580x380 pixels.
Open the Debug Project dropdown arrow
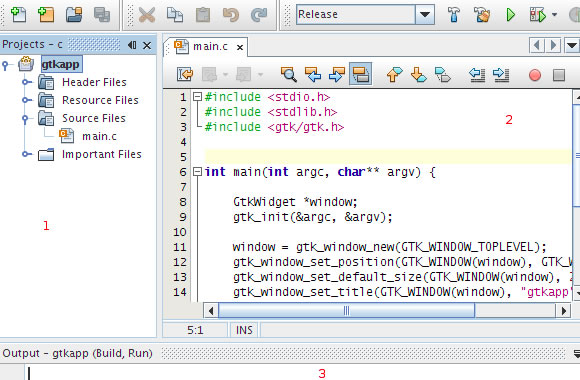(x=554, y=15)
